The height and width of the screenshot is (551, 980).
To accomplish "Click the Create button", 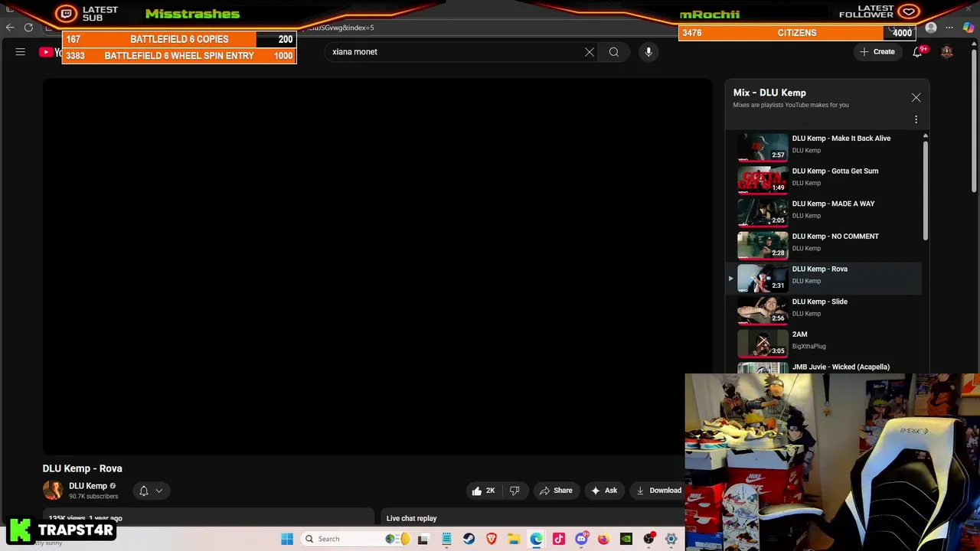I will coord(877,52).
